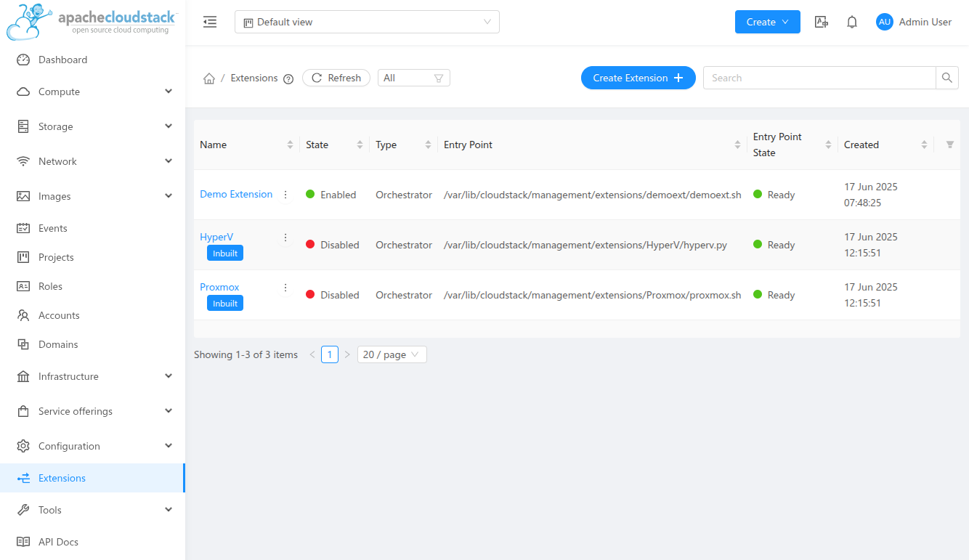The height and width of the screenshot is (560, 969).
Task: Open Accounts in the sidebar
Action: [92, 315]
